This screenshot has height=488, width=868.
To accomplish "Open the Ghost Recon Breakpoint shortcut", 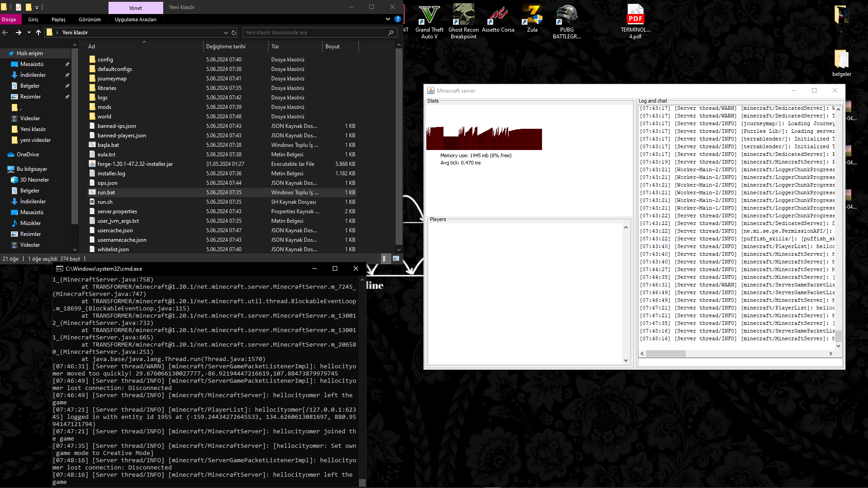I will tap(463, 21).
